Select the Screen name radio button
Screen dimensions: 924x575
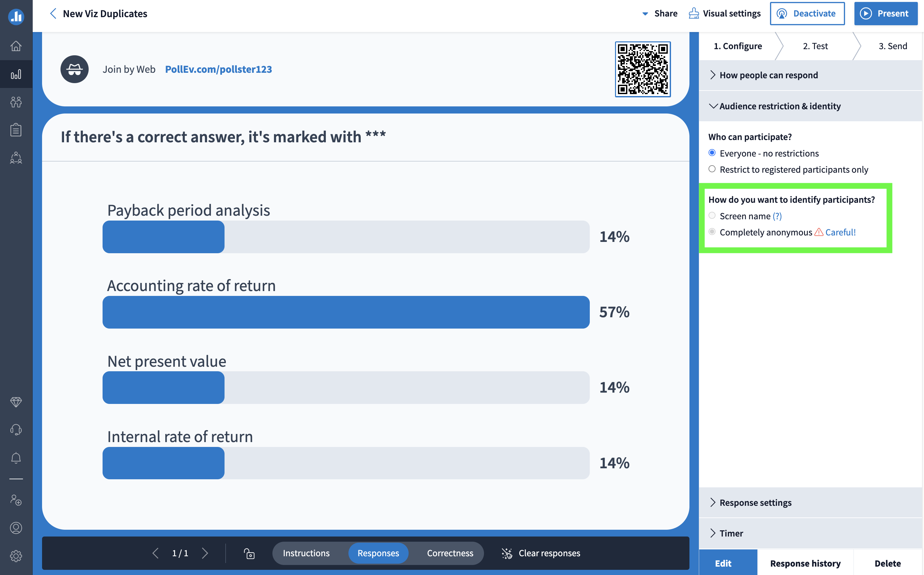coord(712,216)
